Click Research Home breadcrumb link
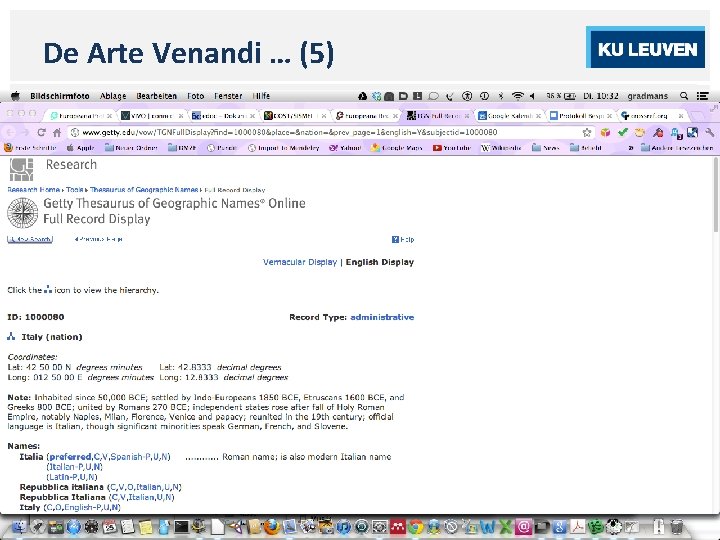Screen dimensions: 720x540 (34, 190)
